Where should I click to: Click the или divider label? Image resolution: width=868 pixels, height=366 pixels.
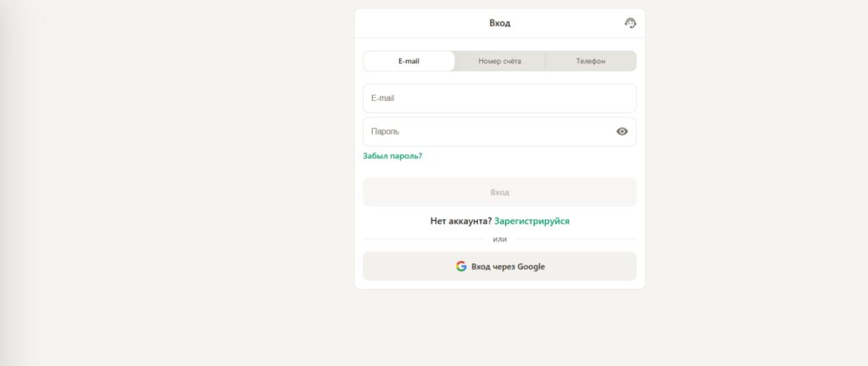click(x=499, y=239)
